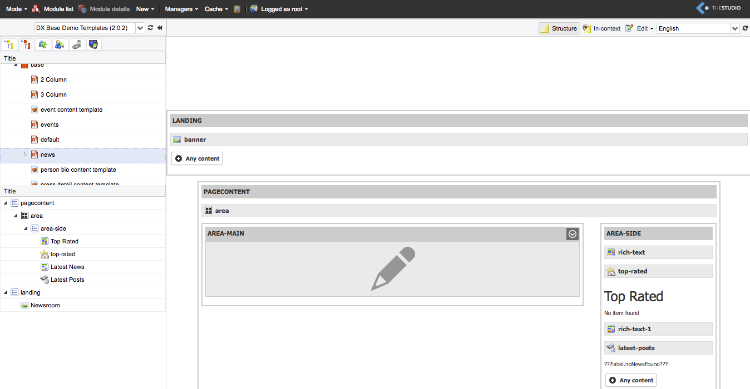Click the Studio logo at top right

pos(718,8)
